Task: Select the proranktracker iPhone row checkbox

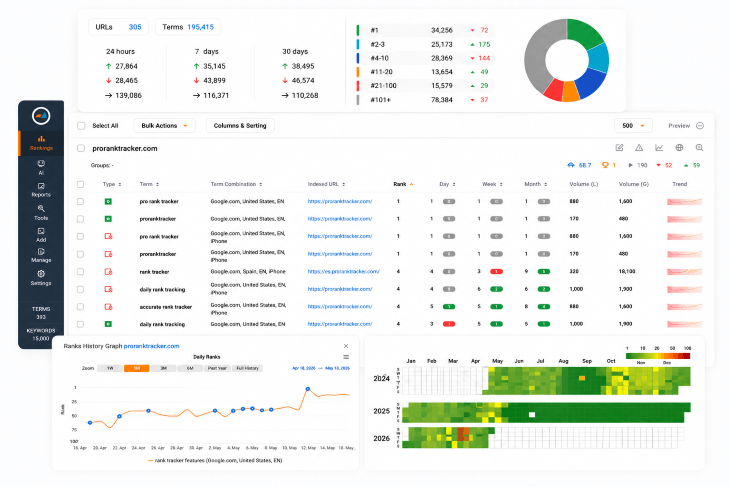Action: [x=81, y=254]
